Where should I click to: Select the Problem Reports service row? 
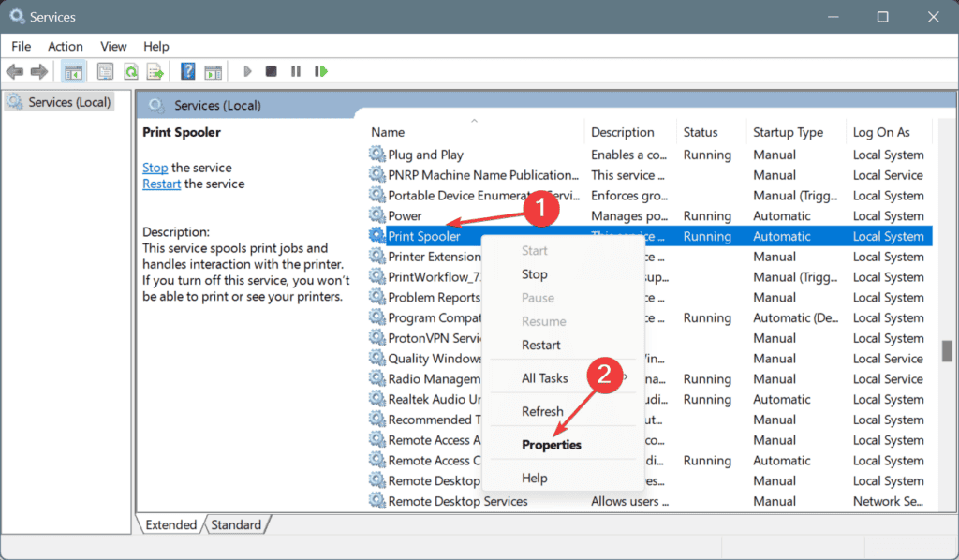point(650,297)
